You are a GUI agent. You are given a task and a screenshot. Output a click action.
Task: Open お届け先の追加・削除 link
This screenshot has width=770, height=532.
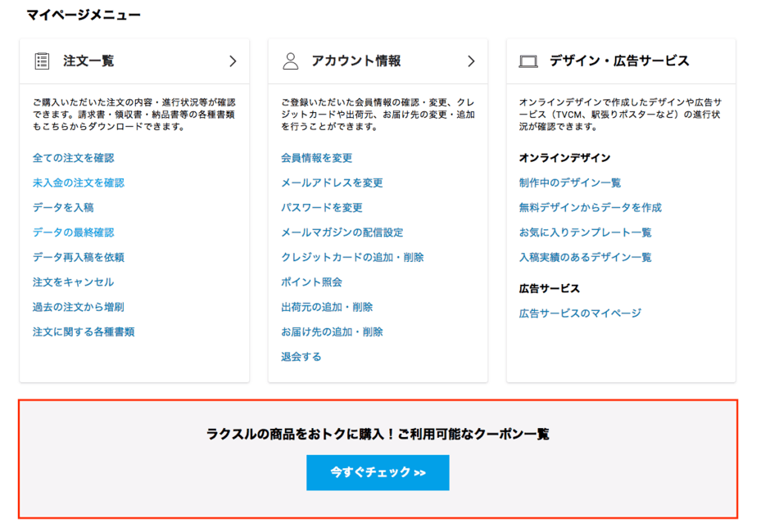[x=332, y=331]
